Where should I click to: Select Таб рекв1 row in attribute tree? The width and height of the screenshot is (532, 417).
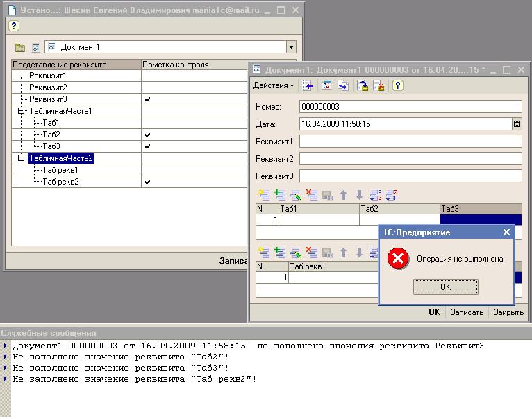[60, 170]
